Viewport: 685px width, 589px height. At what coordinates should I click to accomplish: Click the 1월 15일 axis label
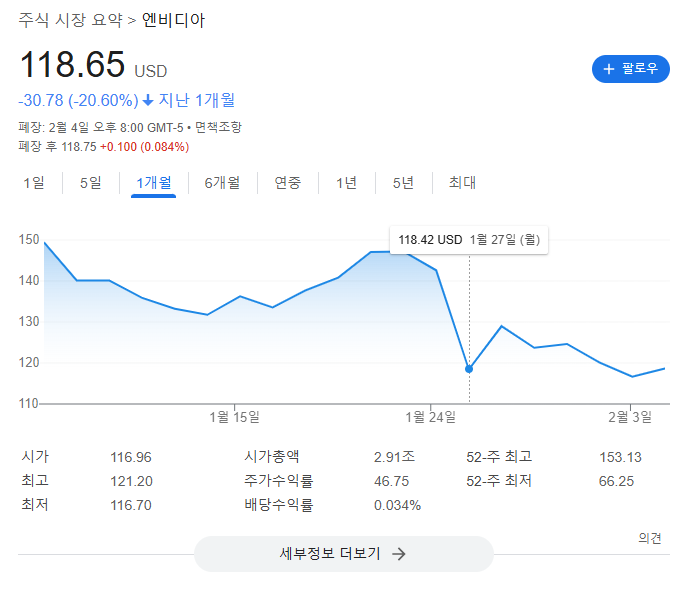(235, 417)
